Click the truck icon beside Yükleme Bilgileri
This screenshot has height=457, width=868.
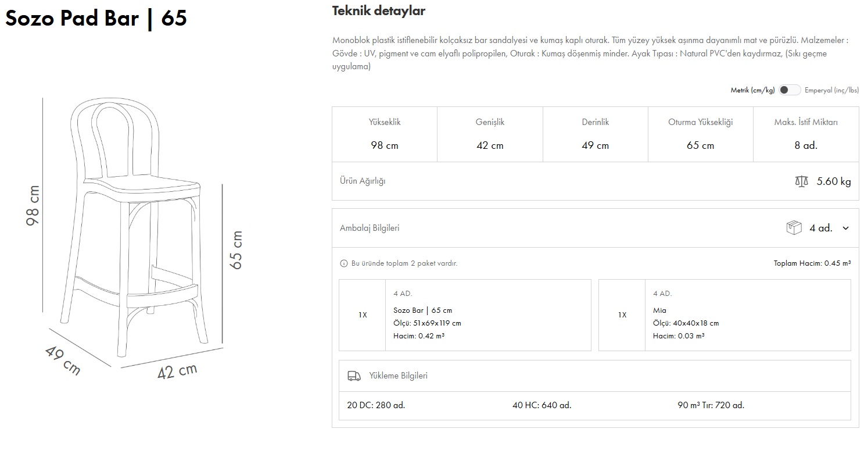click(354, 376)
